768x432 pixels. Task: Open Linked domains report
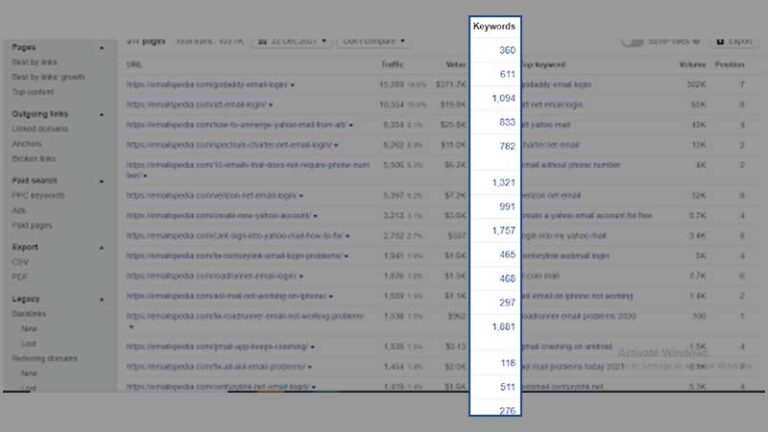coord(40,129)
